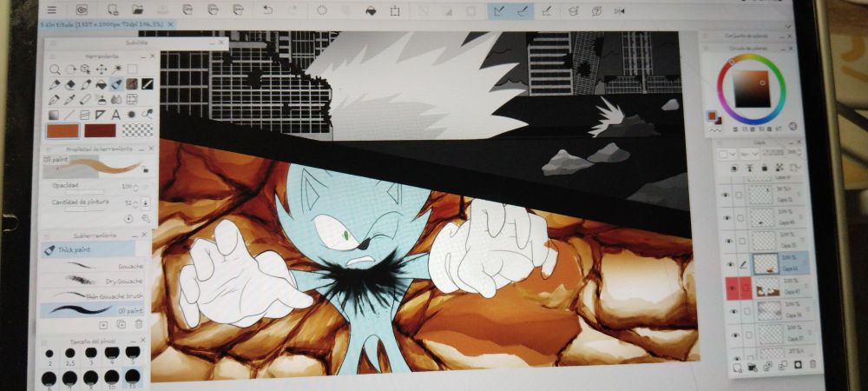The image size is (868, 391).
Task: Choose the Gouache brush
Action: [x=92, y=266]
